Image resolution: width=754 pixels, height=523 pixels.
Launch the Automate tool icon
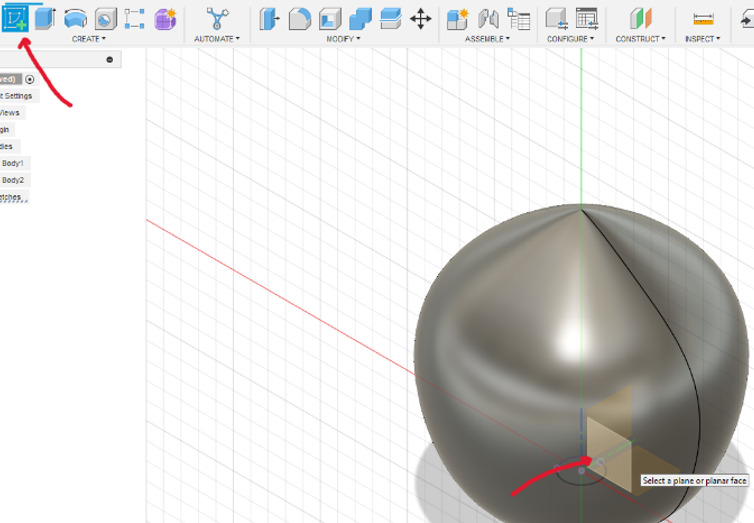pos(217,19)
